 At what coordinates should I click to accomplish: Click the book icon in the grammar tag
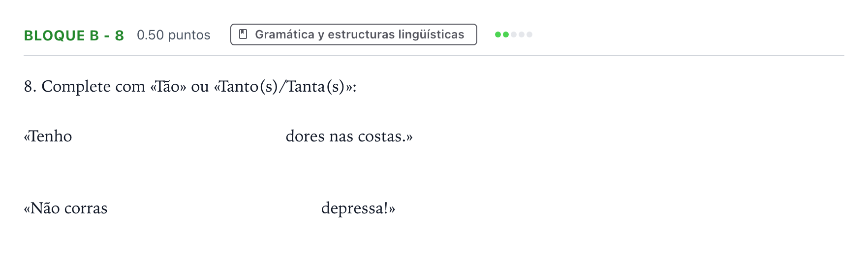[243, 34]
